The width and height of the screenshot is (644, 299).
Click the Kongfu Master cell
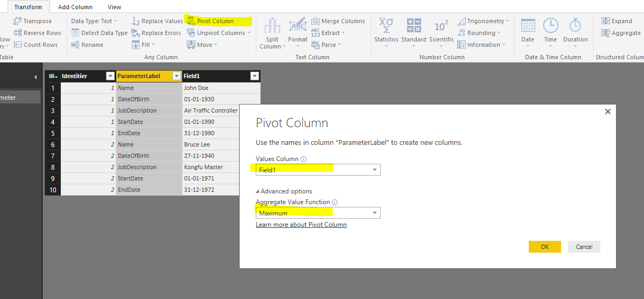pos(211,167)
